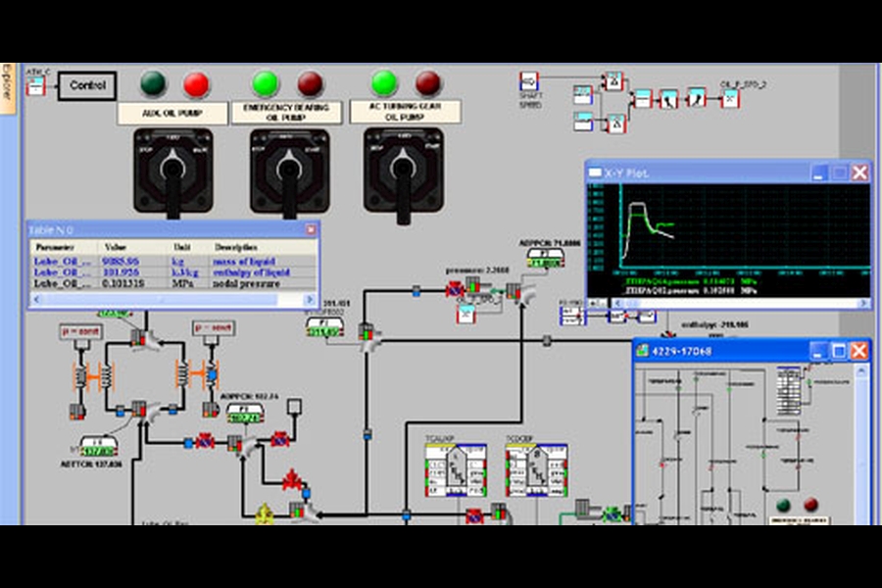882x588 pixels.
Task: Select the green valve at bottom right
Action: pyautogui.click(x=612, y=514)
